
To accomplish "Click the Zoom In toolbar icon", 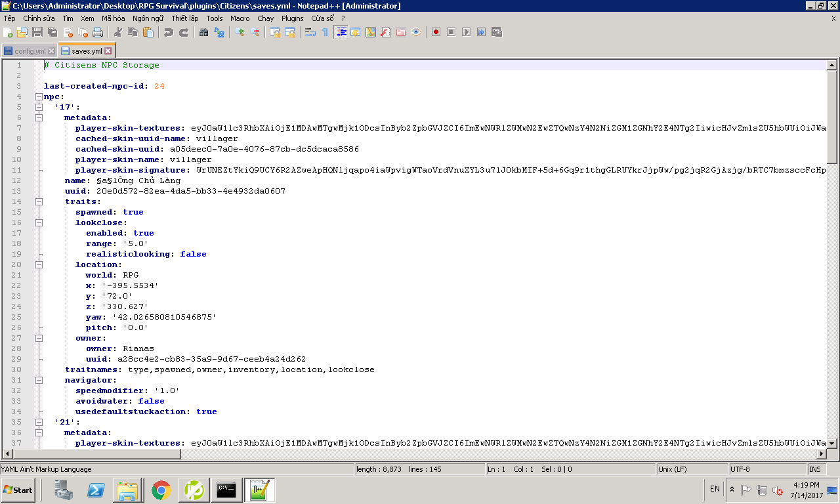I will point(240,32).
